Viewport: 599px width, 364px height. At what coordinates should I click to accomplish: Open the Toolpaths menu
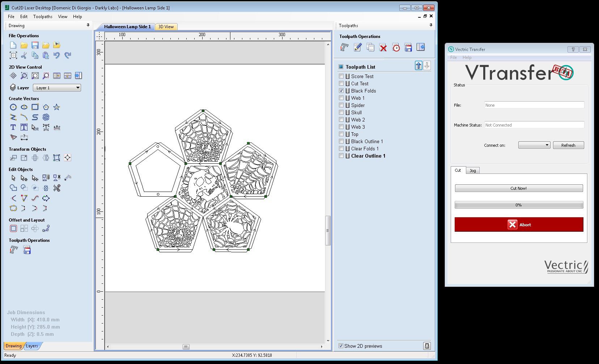(43, 17)
